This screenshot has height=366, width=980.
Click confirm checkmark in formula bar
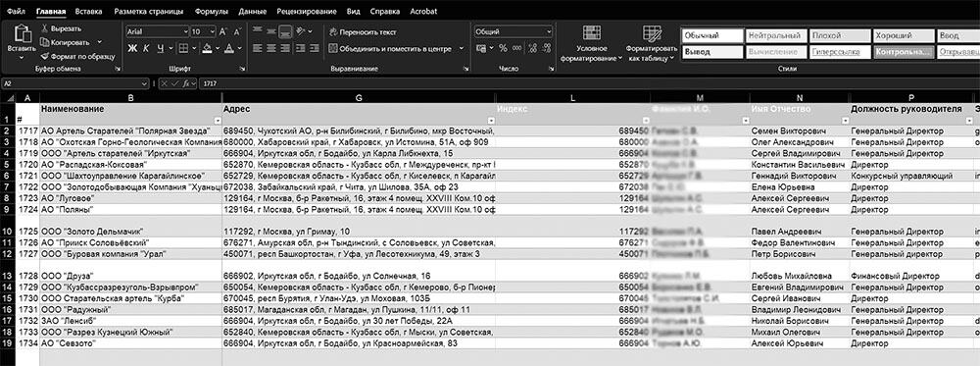pyautogui.click(x=175, y=83)
